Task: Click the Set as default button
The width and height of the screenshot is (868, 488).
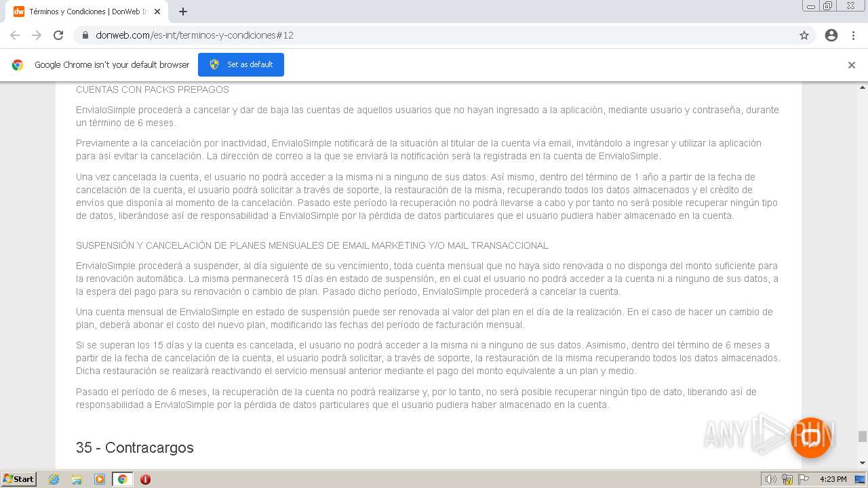Action: (241, 64)
